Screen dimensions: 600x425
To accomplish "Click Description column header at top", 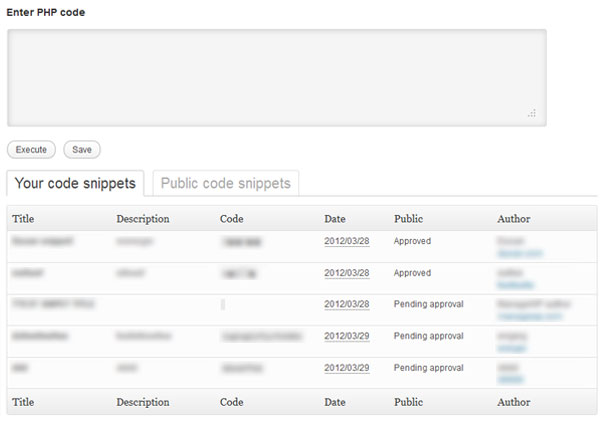I will (x=143, y=218).
